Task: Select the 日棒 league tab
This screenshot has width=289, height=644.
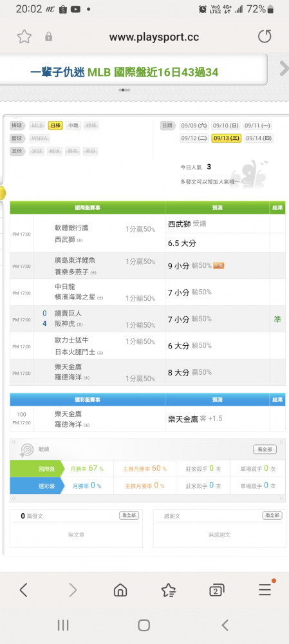Action: pos(55,126)
